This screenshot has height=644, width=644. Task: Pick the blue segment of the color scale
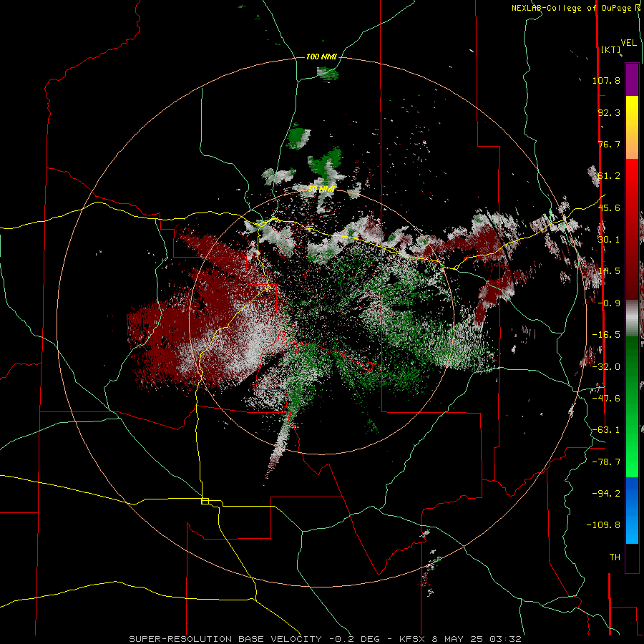click(x=632, y=510)
